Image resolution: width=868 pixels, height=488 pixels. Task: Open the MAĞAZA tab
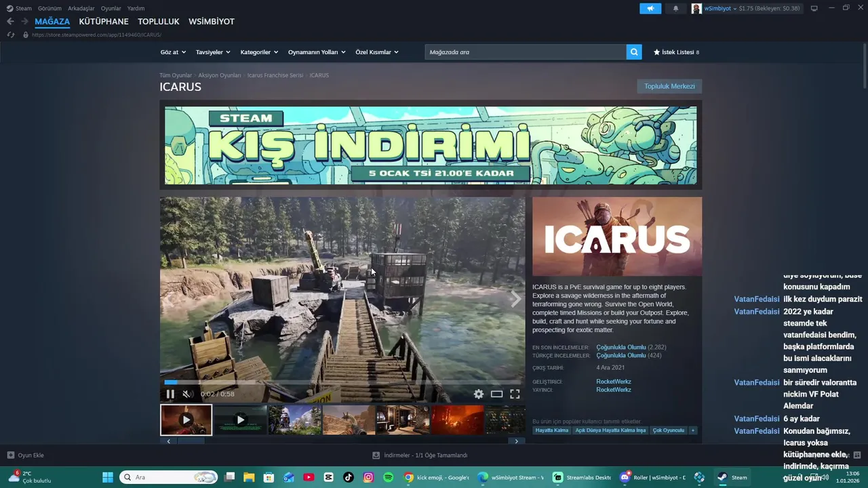pyautogui.click(x=52, y=22)
